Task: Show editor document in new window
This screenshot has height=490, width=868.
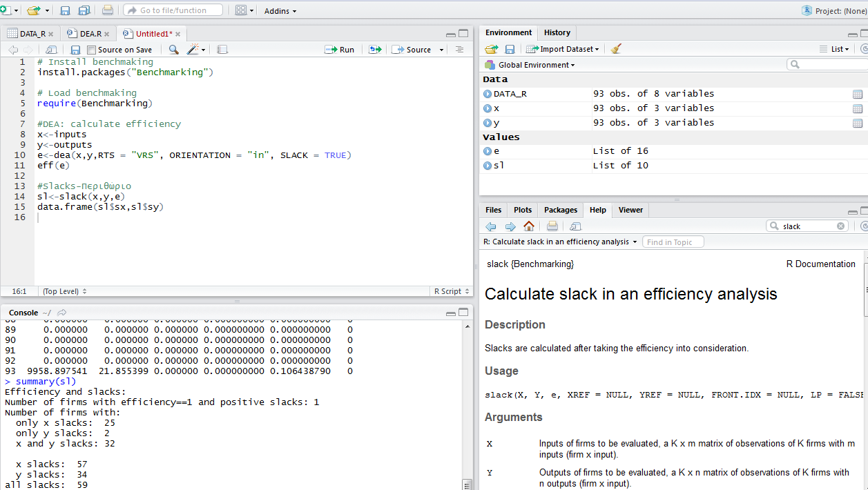Action: click(x=51, y=50)
